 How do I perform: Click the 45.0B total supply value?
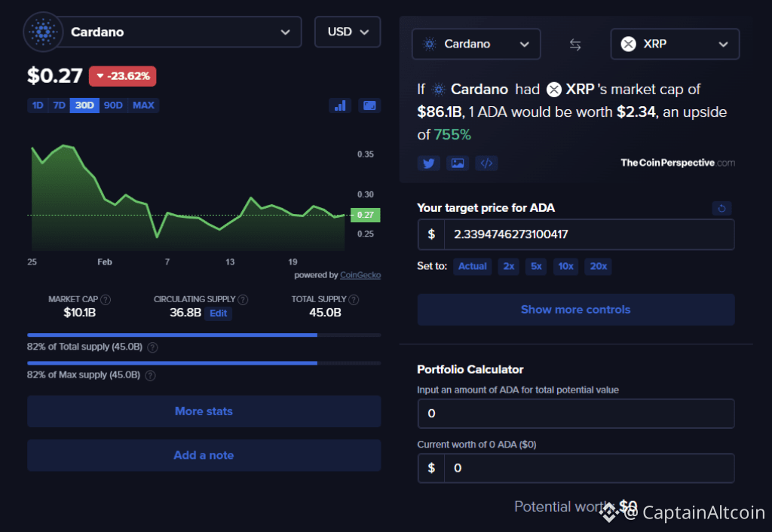325,313
